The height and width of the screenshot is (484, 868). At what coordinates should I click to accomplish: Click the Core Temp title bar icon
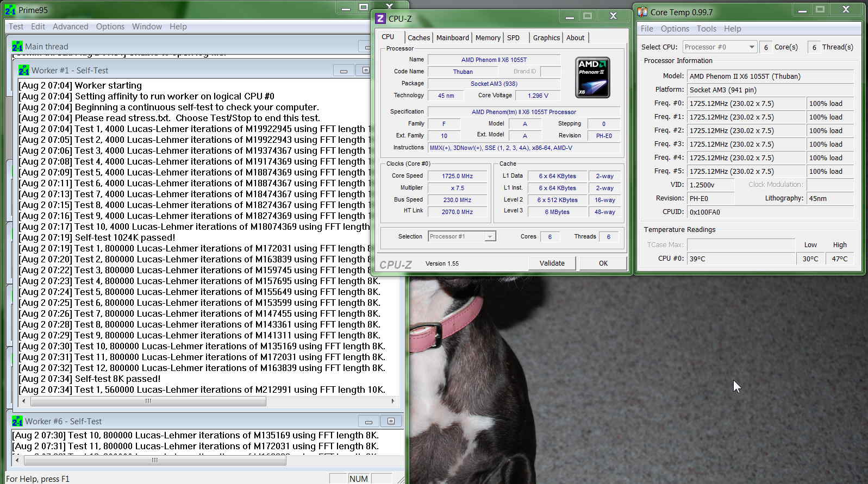click(x=642, y=12)
